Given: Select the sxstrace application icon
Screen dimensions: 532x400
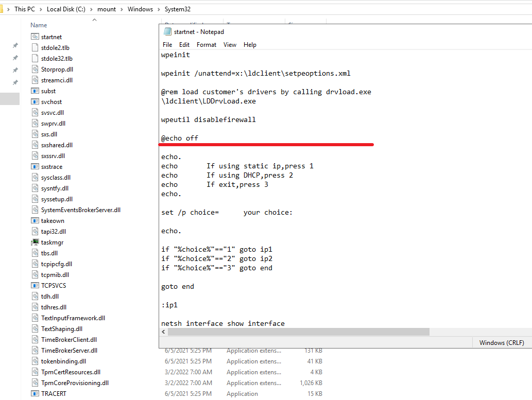Looking at the screenshot, I should tap(35, 167).
